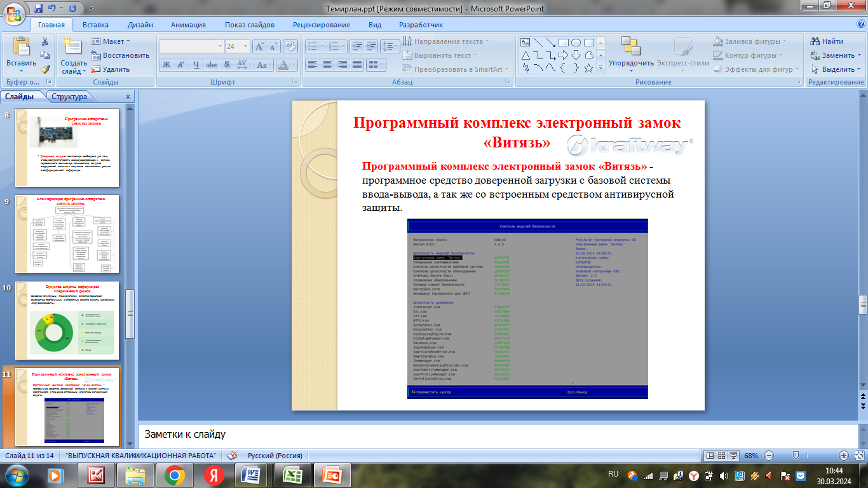868x488 pixels.
Task: Align text left
Action: 312,65
